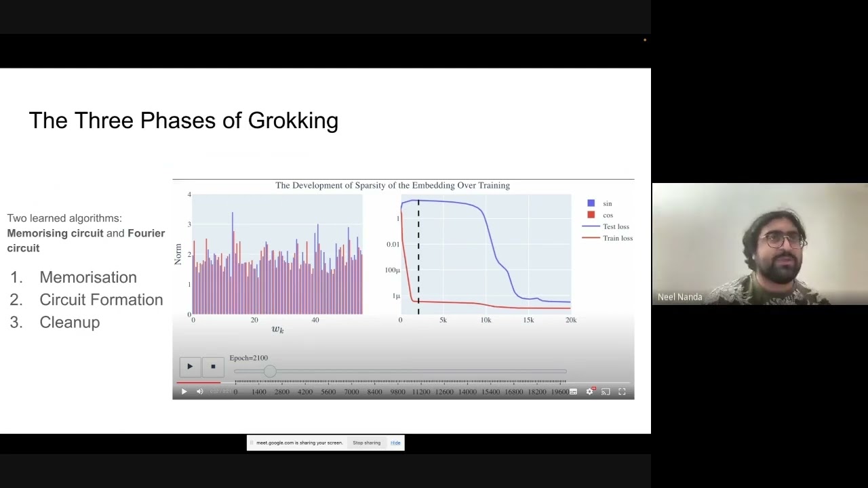Click the 'Memorisation' list item
Image resolution: width=868 pixels, height=488 pixels.
click(x=88, y=277)
